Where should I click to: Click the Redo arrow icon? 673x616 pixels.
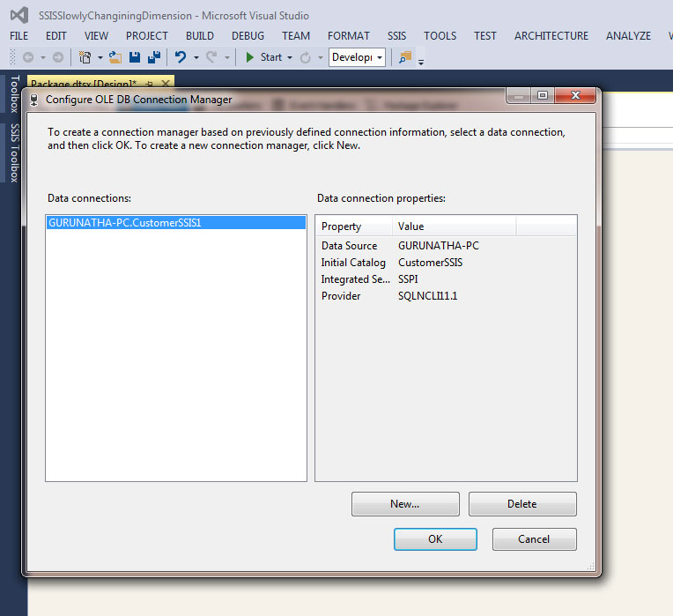click(x=211, y=57)
